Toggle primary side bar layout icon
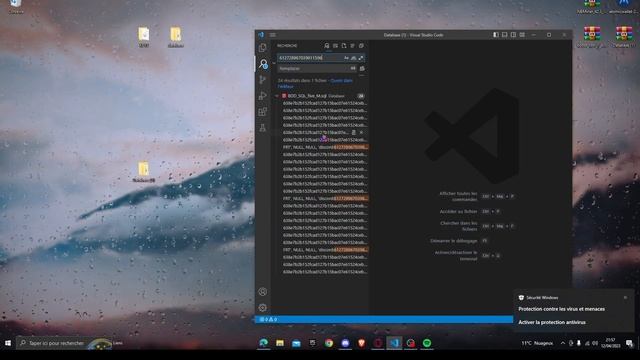 pyautogui.click(x=496, y=35)
